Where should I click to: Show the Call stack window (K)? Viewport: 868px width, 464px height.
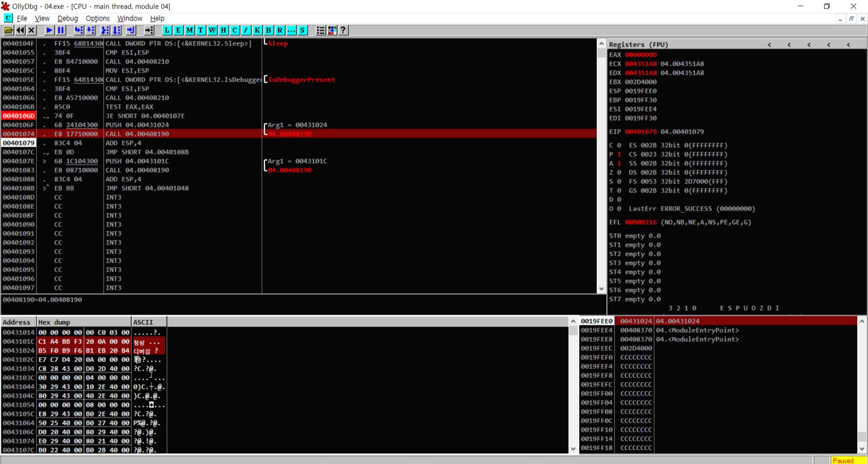click(x=257, y=30)
